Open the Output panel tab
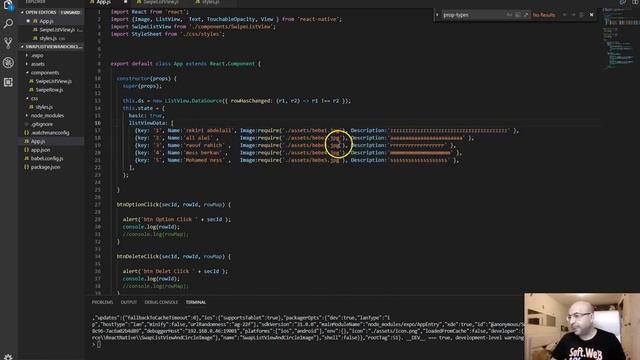640x360 pixels. (129, 302)
